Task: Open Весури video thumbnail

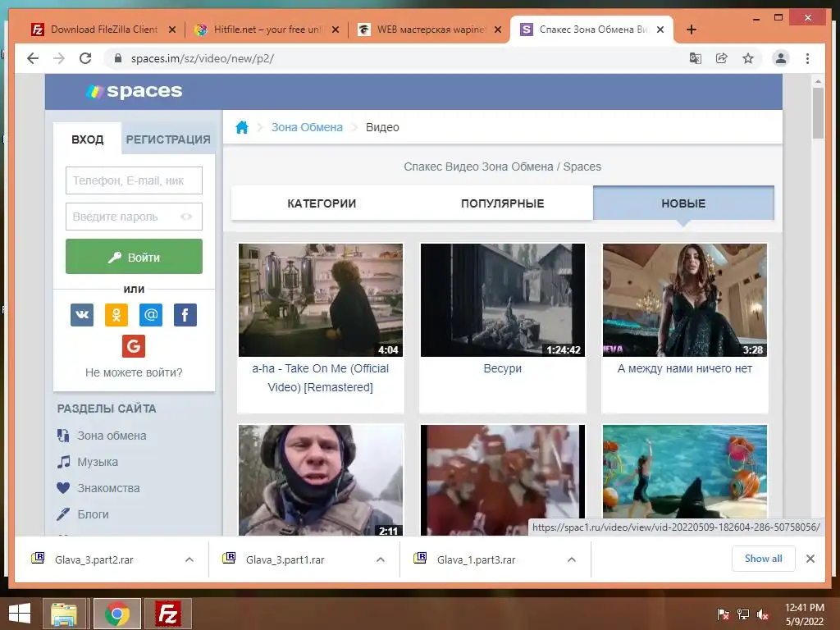Action: pyautogui.click(x=503, y=300)
